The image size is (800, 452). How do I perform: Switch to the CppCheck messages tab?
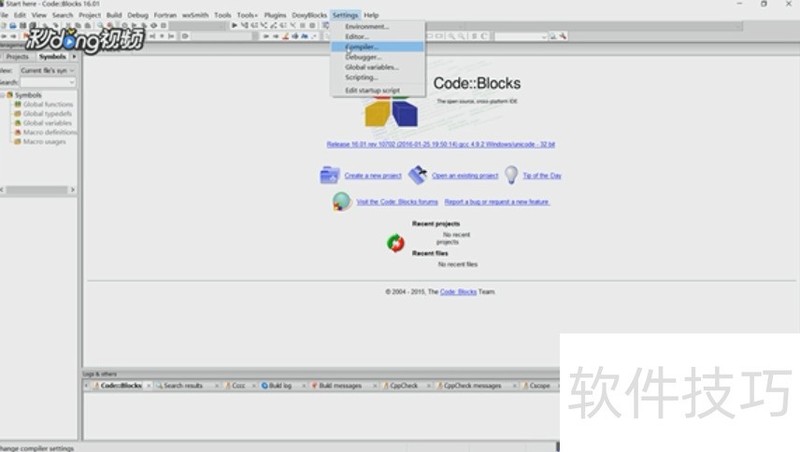[x=472, y=386]
